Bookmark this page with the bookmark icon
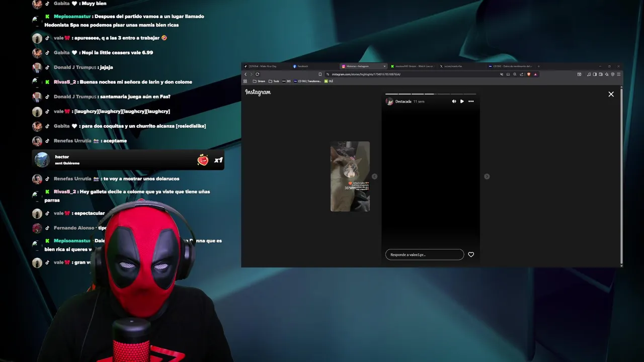 320,74
